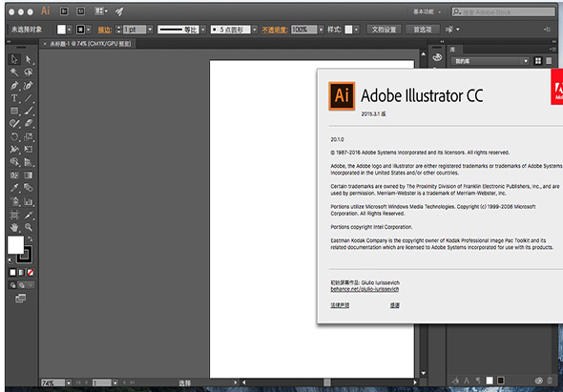
Task: Switch to Draw Behind mode
Action: point(22,285)
